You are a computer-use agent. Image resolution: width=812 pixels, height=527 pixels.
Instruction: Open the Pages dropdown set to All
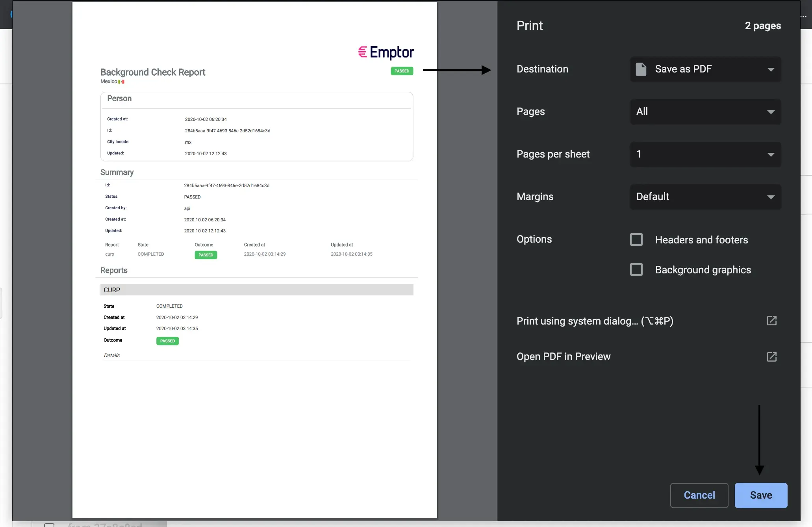[x=705, y=112]
